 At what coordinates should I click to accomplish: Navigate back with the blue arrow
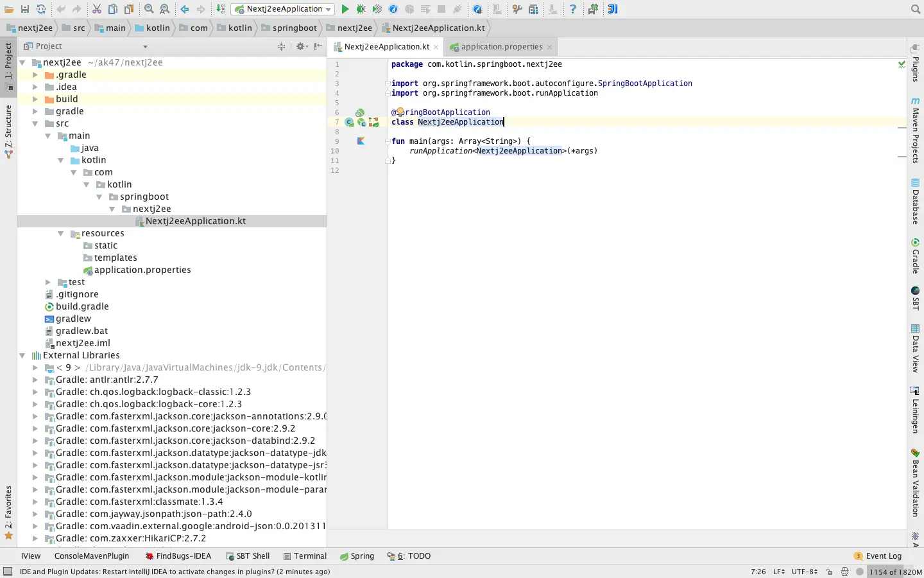[185, 9]
